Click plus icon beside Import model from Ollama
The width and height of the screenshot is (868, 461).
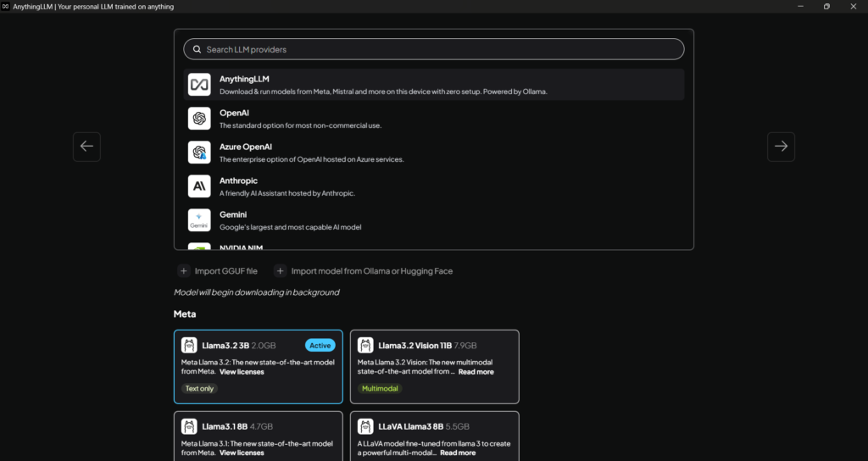coord(280,271)
